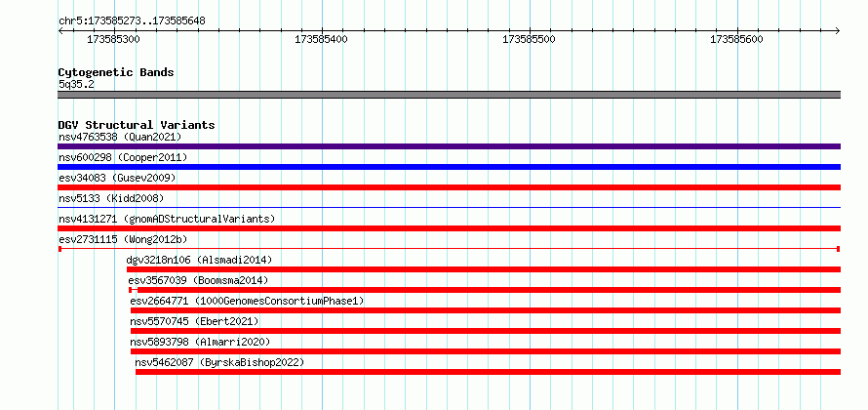The width and height of the screenshot is (868, 410).
Task: Click the dgv3218n106 (Alsmadi2014) label
Action: click(199, 260)
